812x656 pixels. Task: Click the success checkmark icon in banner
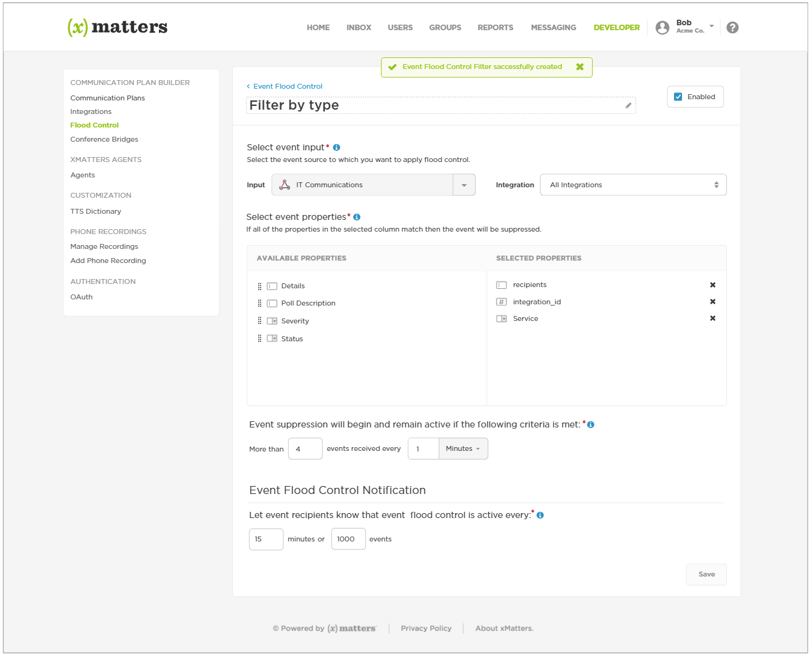(392, 67)
